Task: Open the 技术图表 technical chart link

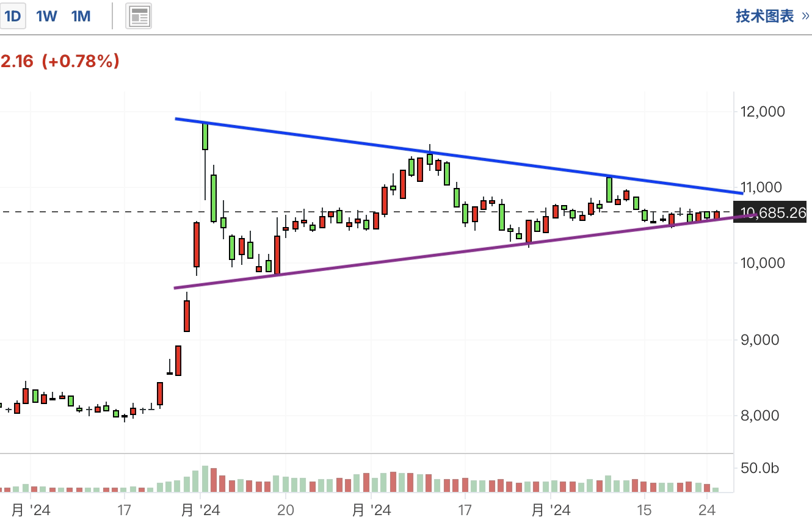Action: tap(772, 16)
